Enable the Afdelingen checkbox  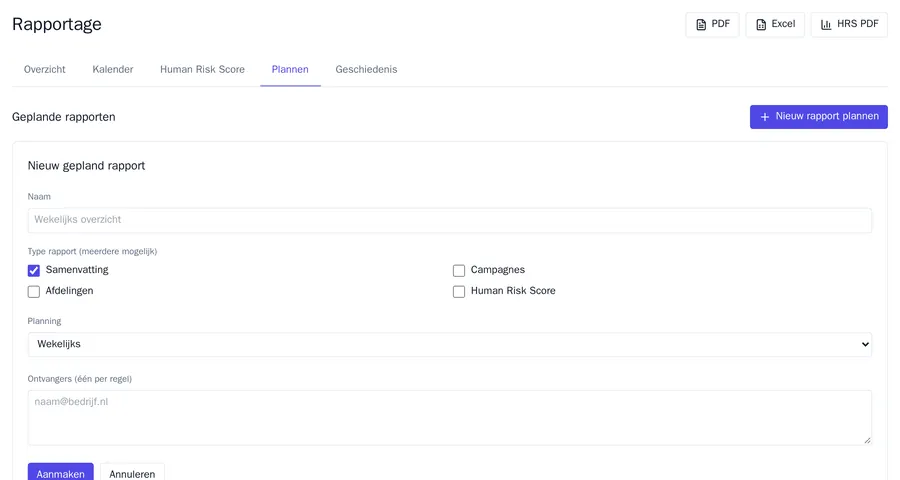coord(34,292)
